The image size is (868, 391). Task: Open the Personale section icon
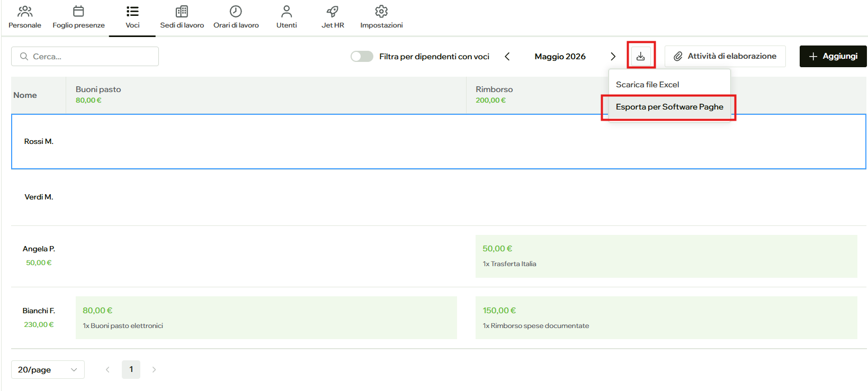[25, 11]
